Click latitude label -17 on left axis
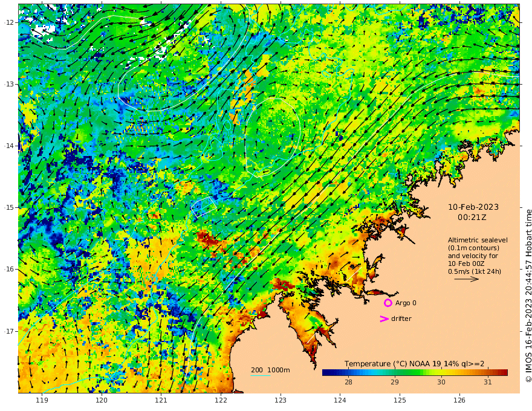This screenshot has width=532, height=411. tap(10, 331)
